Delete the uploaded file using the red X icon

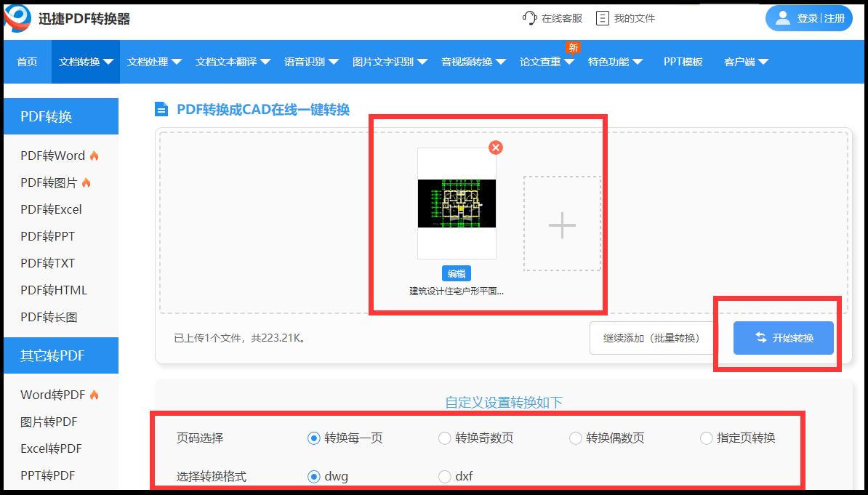coord(495,147)
